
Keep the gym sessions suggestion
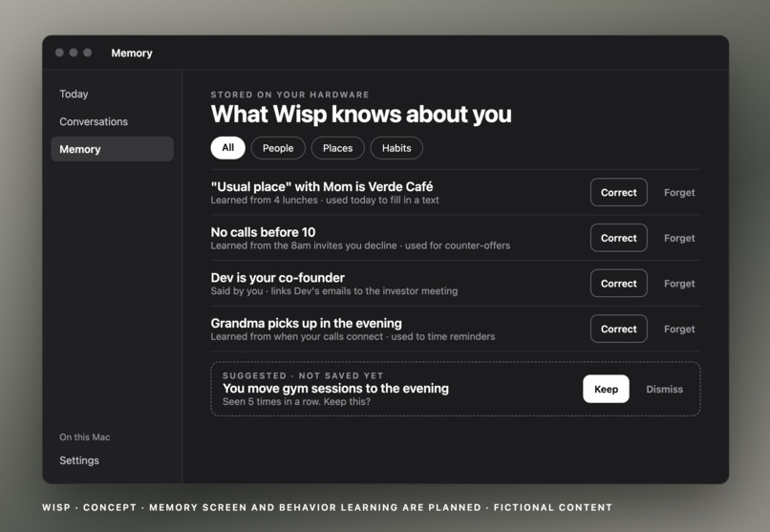click(x=606, y=389)
